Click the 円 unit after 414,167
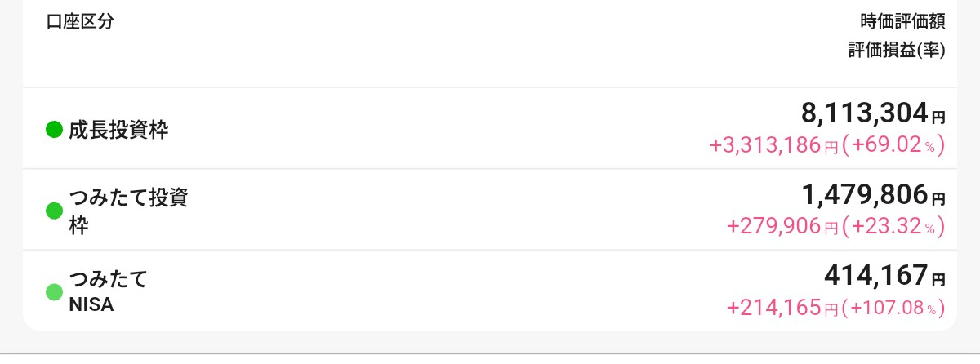Image resolution: width=980 pixels, height=364 pixels. pos(939,279)
